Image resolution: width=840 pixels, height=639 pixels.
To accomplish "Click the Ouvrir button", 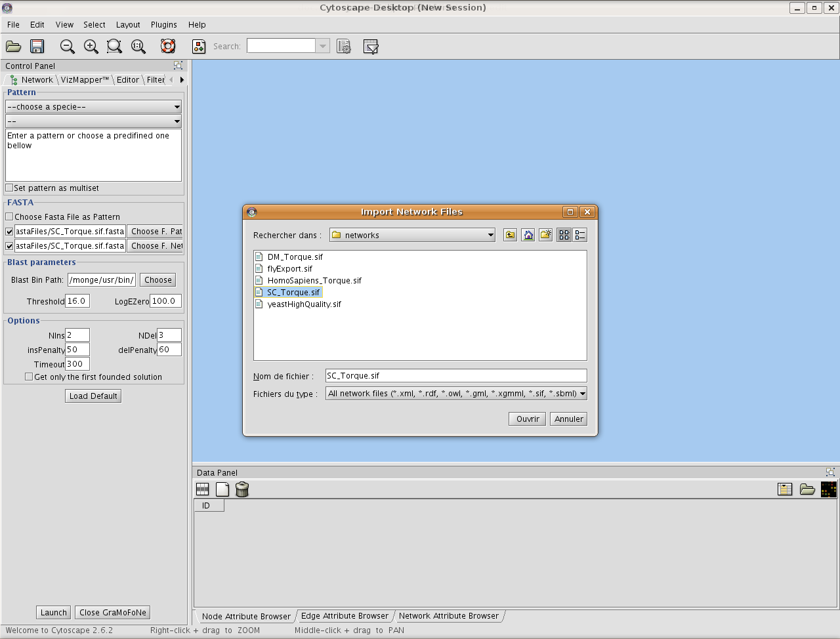I will [x=527, y=419].
